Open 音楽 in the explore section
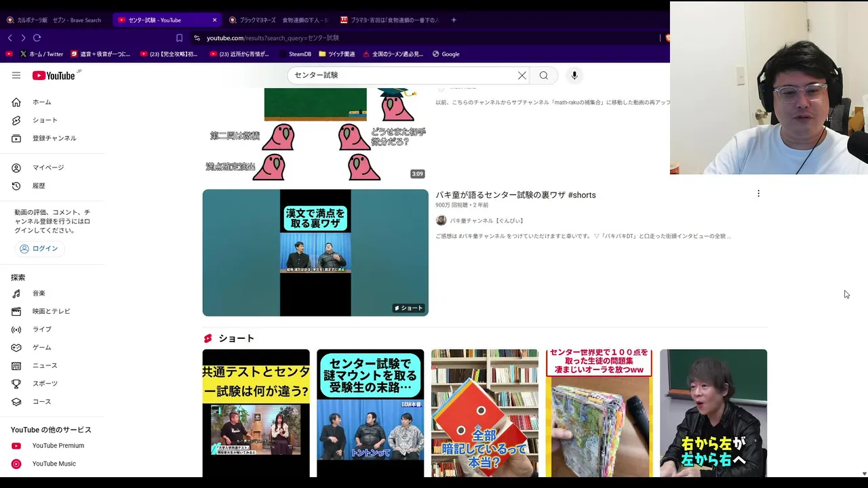 52,293
